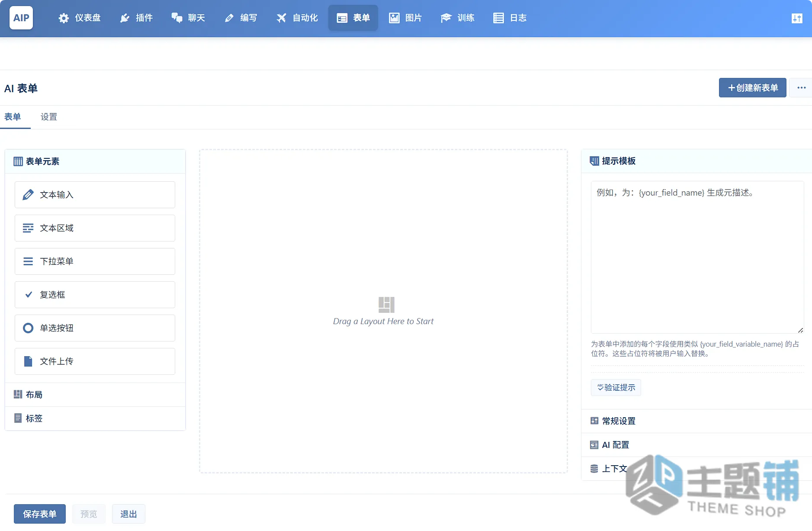The width and height of the screenshot is (812, 531).
Task: Open the 插件 plugins menu
Action: click(136, 18)
